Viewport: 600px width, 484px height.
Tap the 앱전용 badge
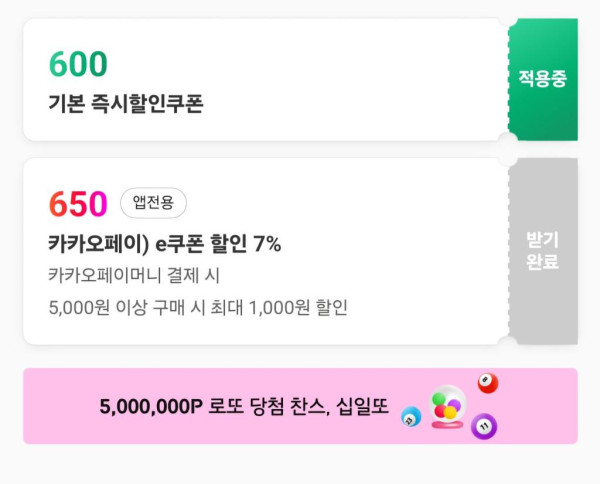[x=153, y=203]
